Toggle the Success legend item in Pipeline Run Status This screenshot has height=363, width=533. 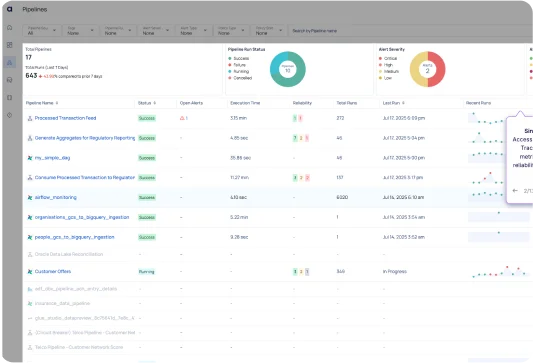239,58
